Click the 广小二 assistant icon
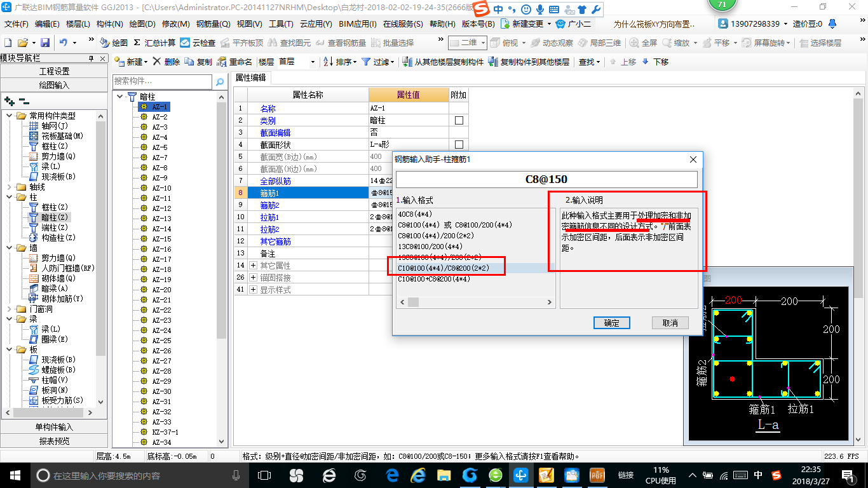The image size is (868, 488). coord(573,24)
